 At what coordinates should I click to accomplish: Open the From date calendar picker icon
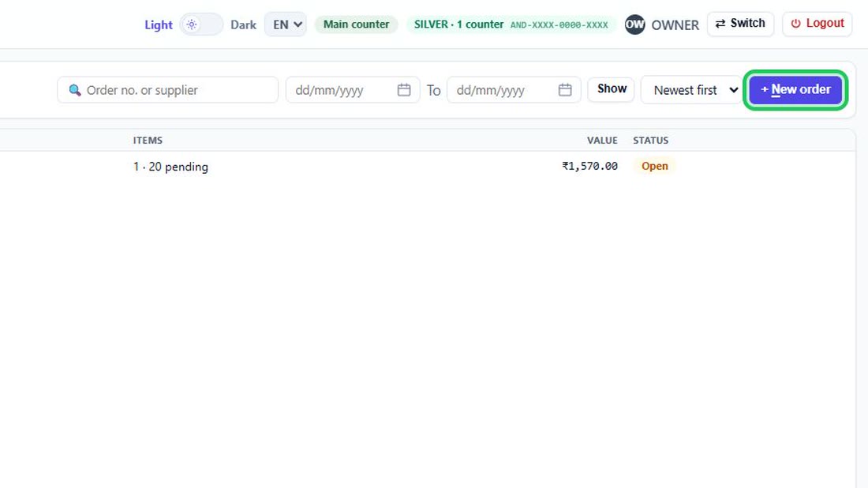(404, 90)
